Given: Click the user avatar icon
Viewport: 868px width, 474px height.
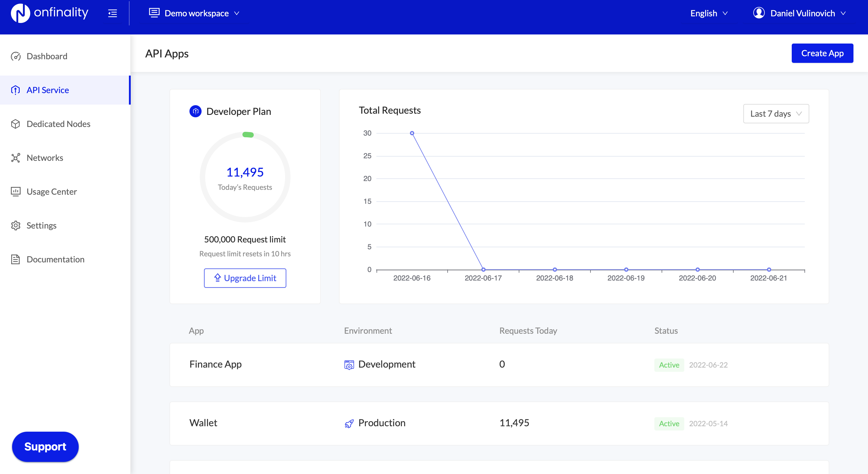Looking at the screenshot, I should [759, 13].
